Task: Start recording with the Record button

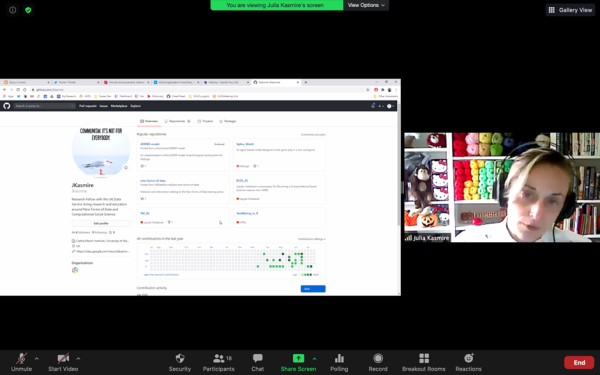Action: [x=378, y=362]
